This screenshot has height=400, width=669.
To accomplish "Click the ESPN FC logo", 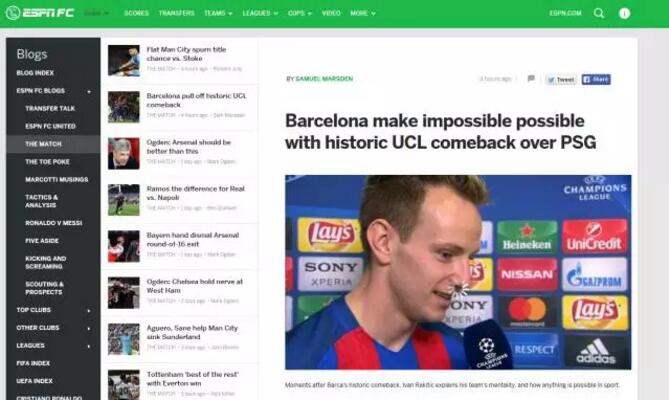I will click(x=40, y=13).
